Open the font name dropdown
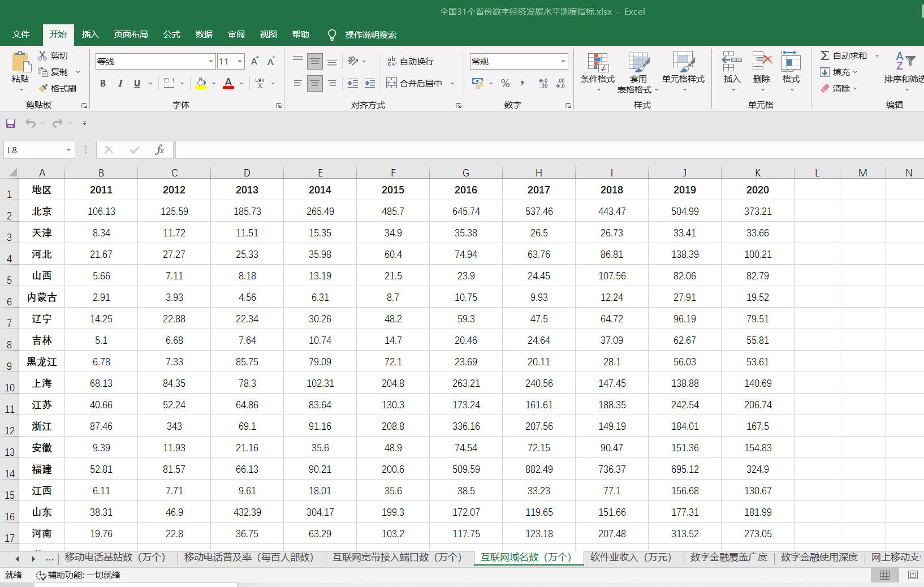924x587 pixels. point(211,61)
